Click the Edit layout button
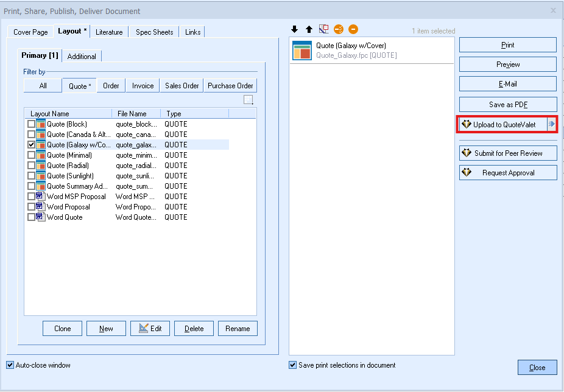Screen dimensions: 564x392 coord(150,329)
